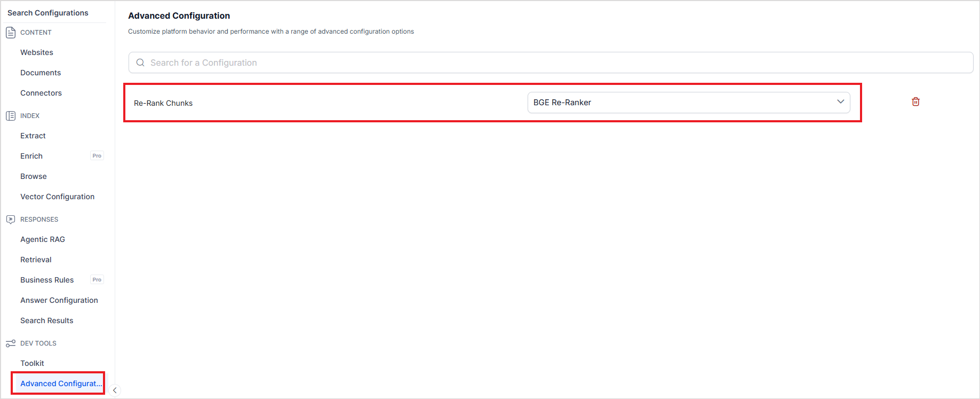
Task: Open the Websites page
Action: [x=37, y=52]
